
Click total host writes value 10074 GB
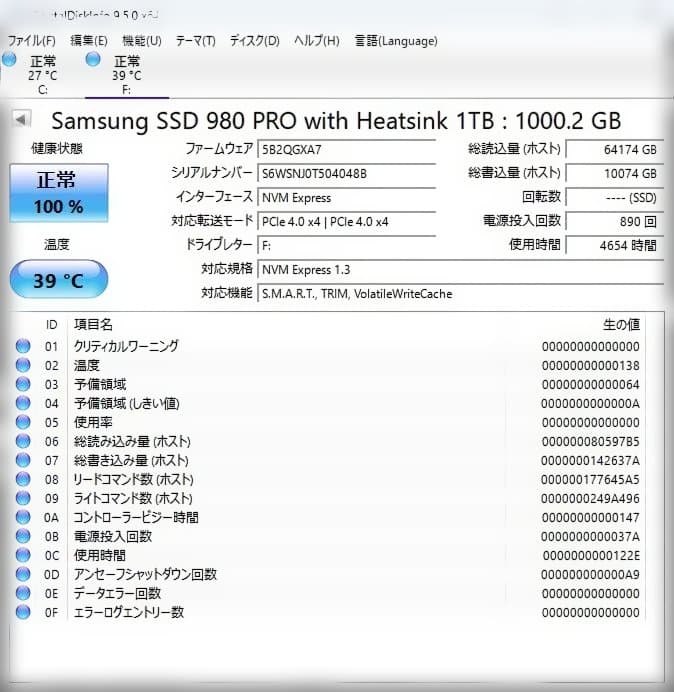coord(614,173)
